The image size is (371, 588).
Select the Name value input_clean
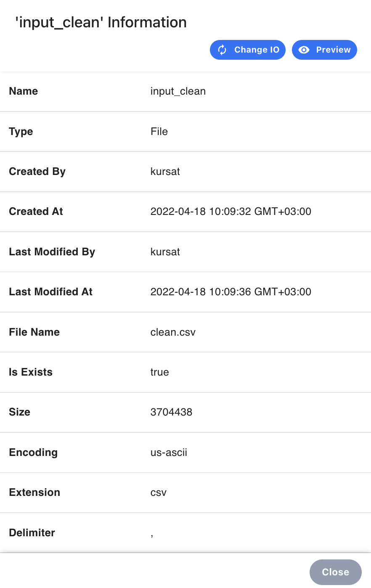tap(178, 92)
